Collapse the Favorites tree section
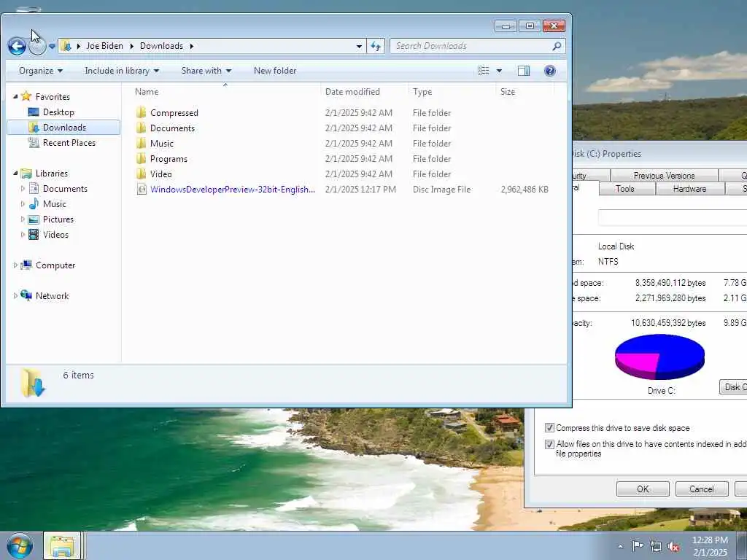747x560 pixels. pyautogui.click(x=15, y=97)
